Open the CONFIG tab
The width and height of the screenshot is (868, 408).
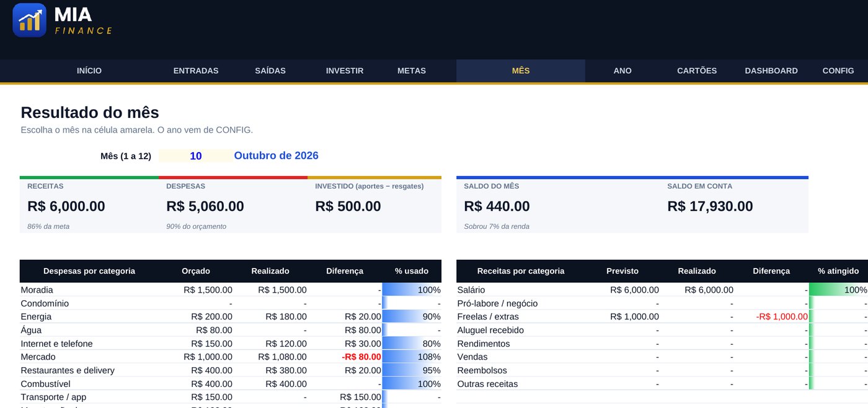point(838,71)
